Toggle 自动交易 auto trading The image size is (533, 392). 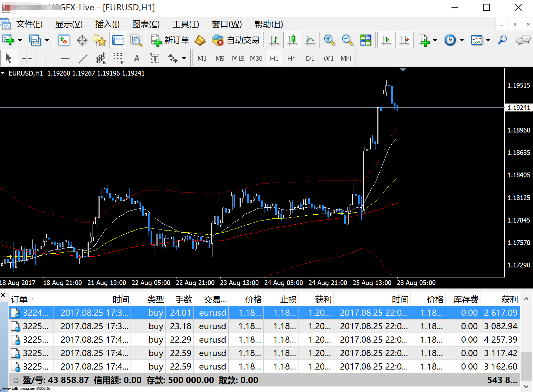[x=236, y=40]
